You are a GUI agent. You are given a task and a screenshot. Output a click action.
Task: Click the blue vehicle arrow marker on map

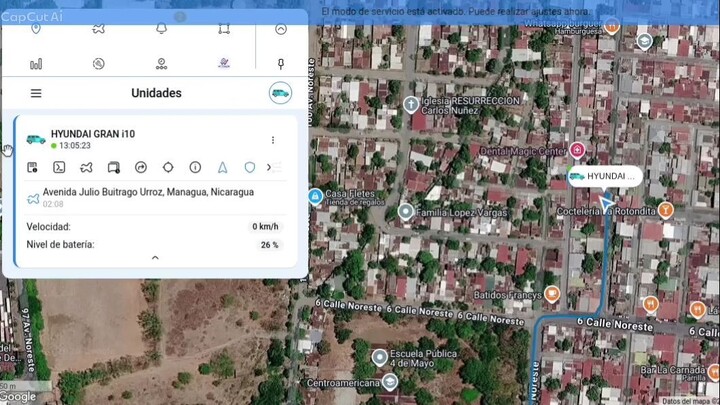[x=606, y=203]
